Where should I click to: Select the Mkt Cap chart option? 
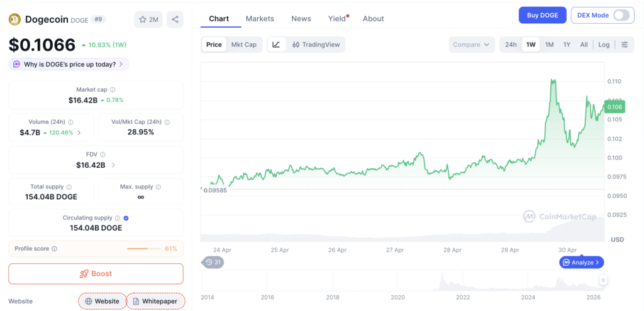point(243,45)
